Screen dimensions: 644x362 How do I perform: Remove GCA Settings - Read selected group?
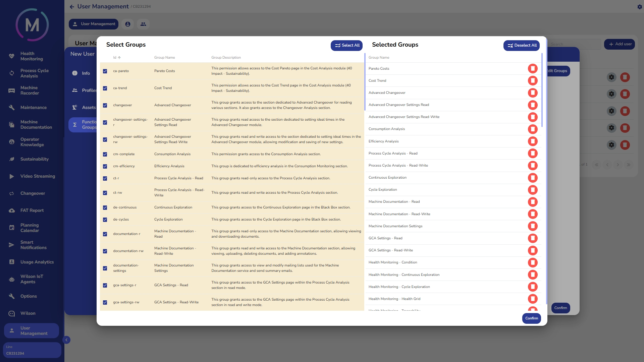(532, 238)
